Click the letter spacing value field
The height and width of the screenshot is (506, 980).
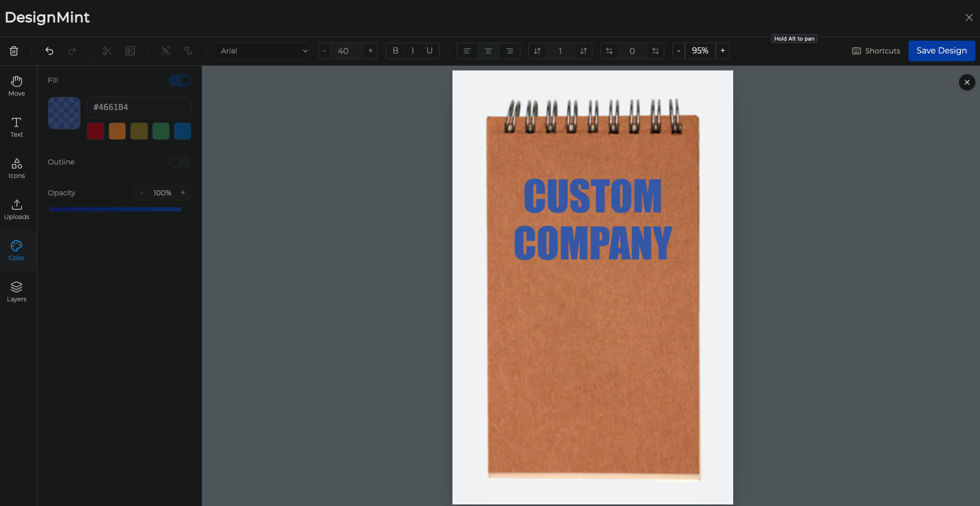pyautogui.click(x=632, y=51)
